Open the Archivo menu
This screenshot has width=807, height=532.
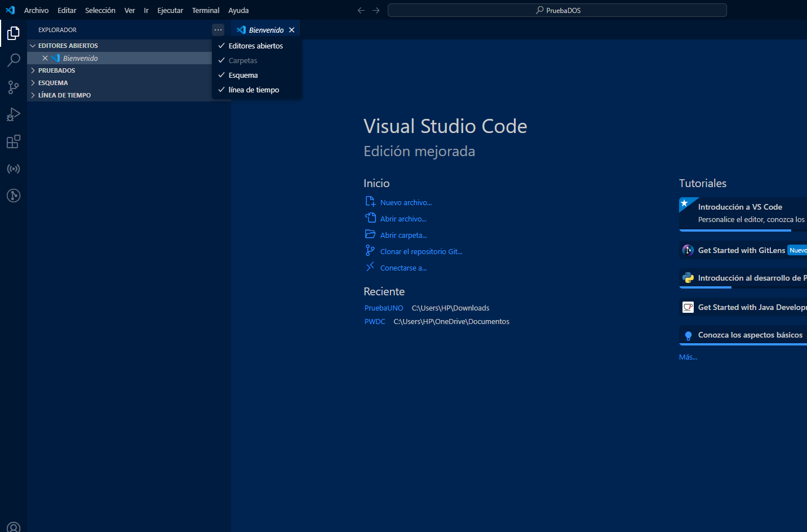[x=37, y=10]
